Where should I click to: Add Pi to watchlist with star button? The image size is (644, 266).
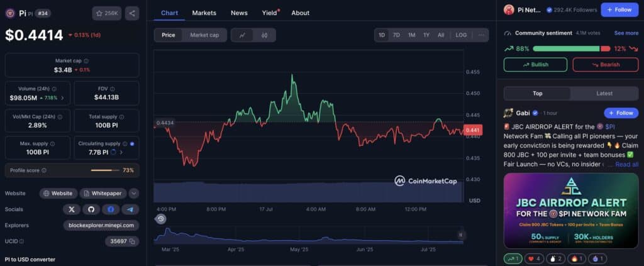[107, 13]
